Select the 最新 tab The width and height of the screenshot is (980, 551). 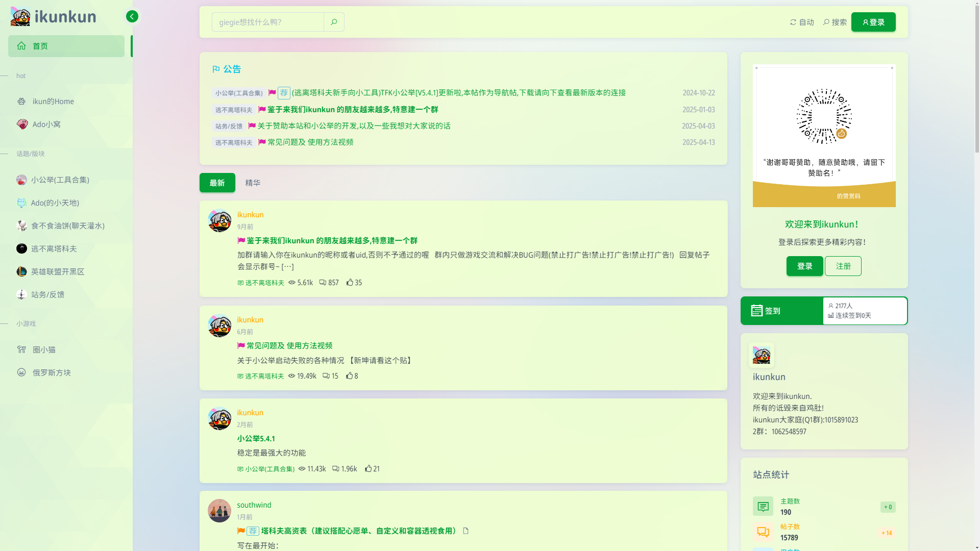click(217, 183)
